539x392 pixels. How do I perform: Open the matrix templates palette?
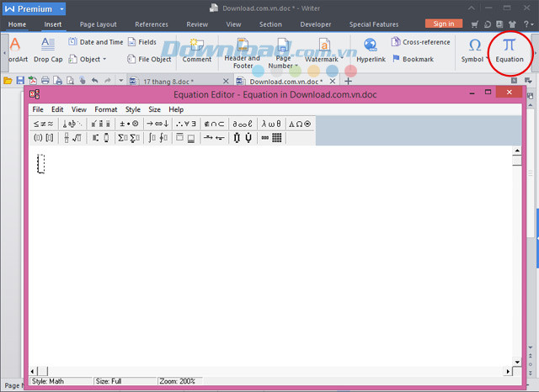pos(271,138)
